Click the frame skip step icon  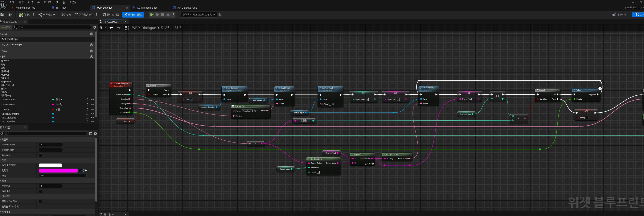(x=157, y=15)
